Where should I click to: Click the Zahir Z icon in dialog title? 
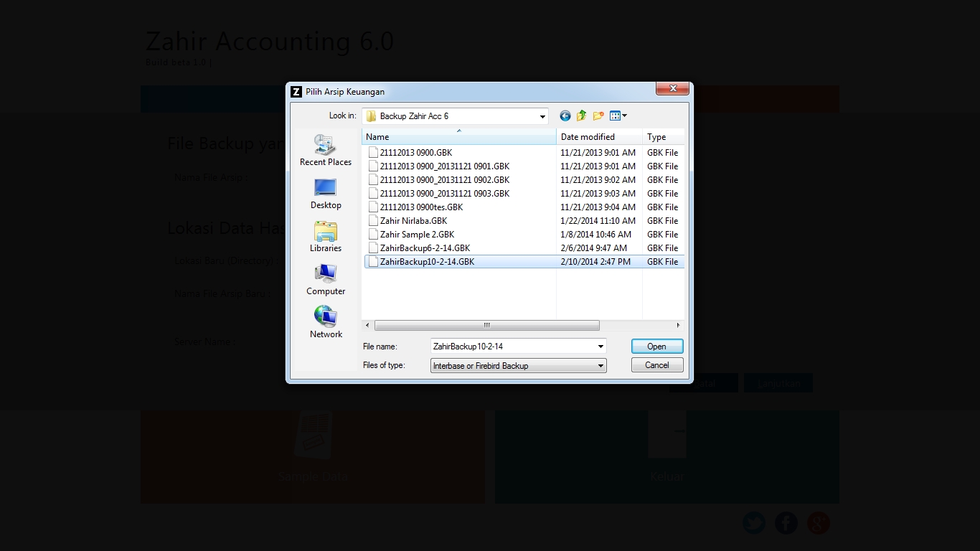click(296, 91)
